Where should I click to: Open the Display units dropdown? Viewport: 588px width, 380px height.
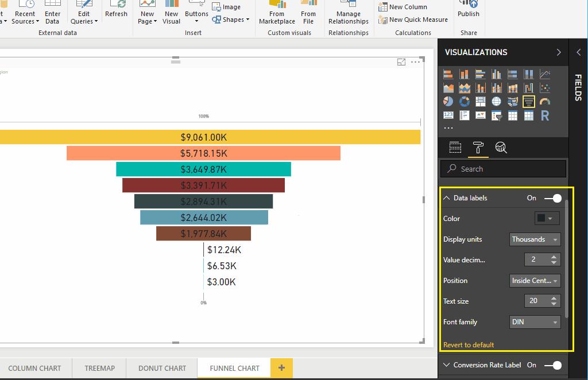[535, 239]
